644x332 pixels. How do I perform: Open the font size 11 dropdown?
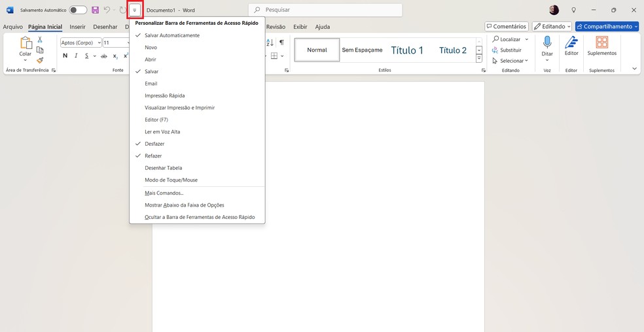click(128, 42)
